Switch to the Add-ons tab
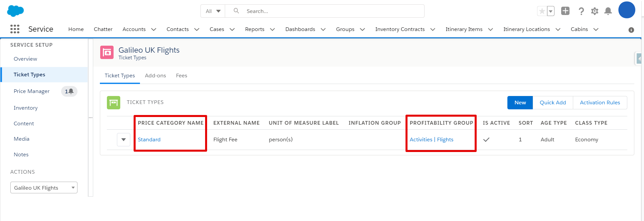This screenshot has width=644, height=221. (x=155, y=76)
